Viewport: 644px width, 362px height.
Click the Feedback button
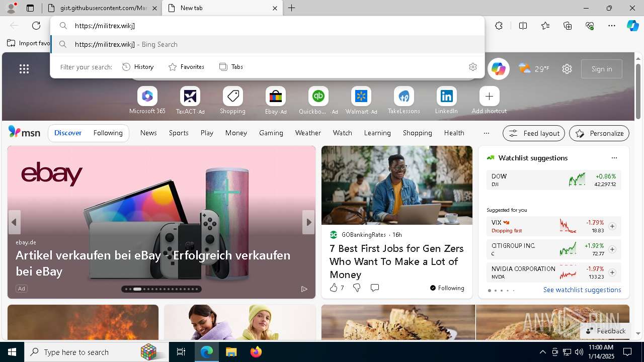point(605,331)
